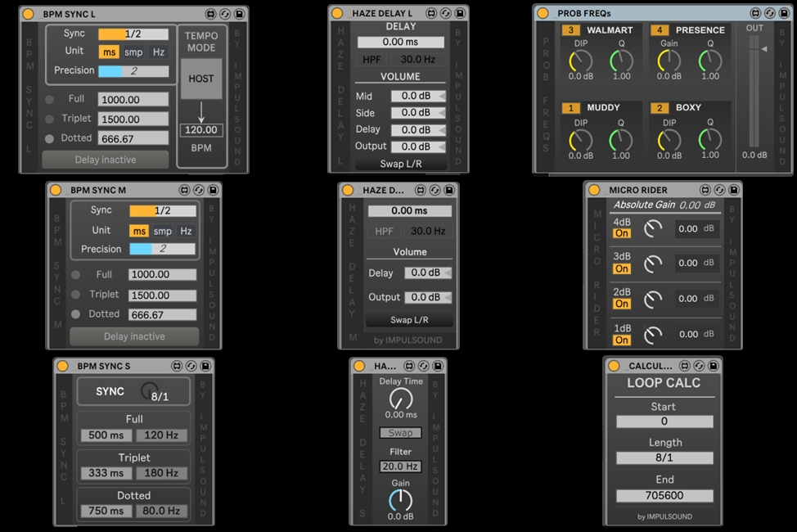Toggle the 4dB On button in MICRO RIDER
Viewport: 797px width, 532px height.
pyautogui.click(x=622, y=234)
